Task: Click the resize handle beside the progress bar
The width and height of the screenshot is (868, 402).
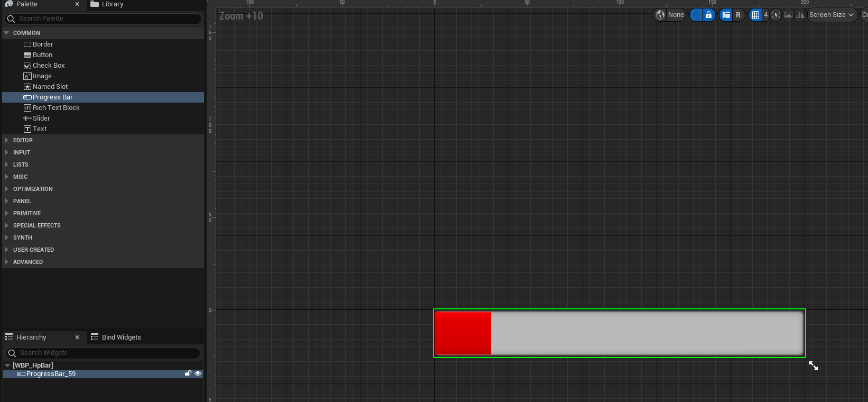Action: (814, 366)
